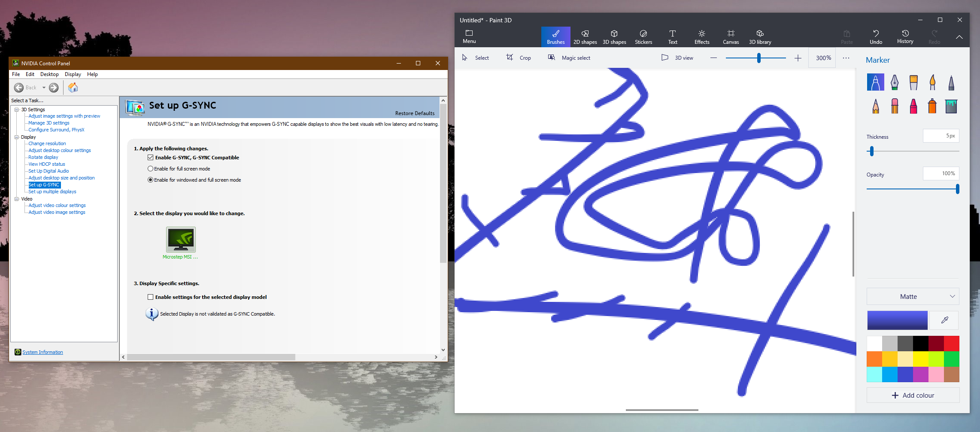Image resolution: width=980 pixels, height=432 pixels.
Task: Open the Stickers tab
Action: 643,37
